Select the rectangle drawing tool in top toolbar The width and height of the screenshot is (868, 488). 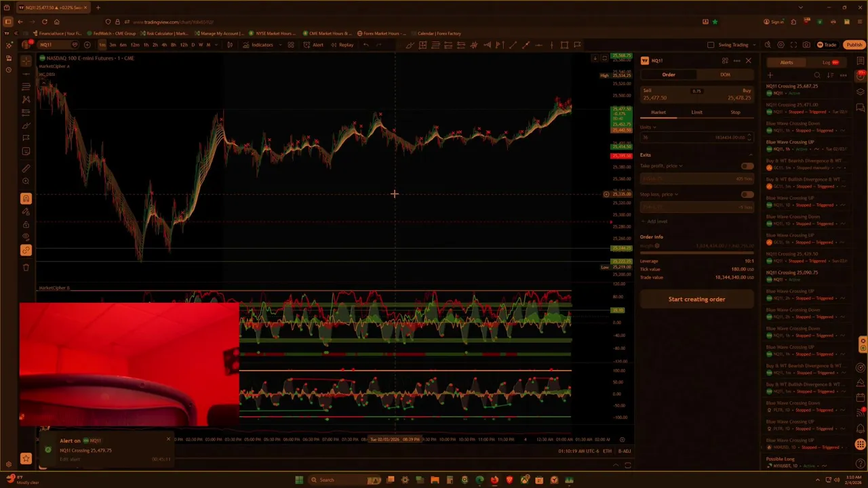tap(564, 45)
